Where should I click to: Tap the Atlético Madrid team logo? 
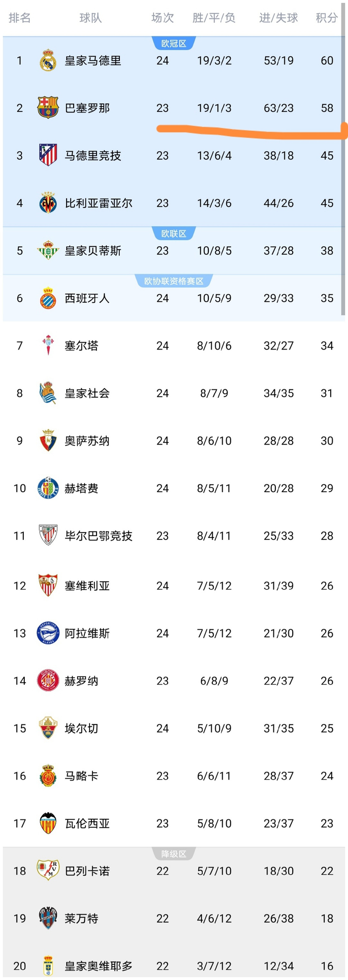48,155
